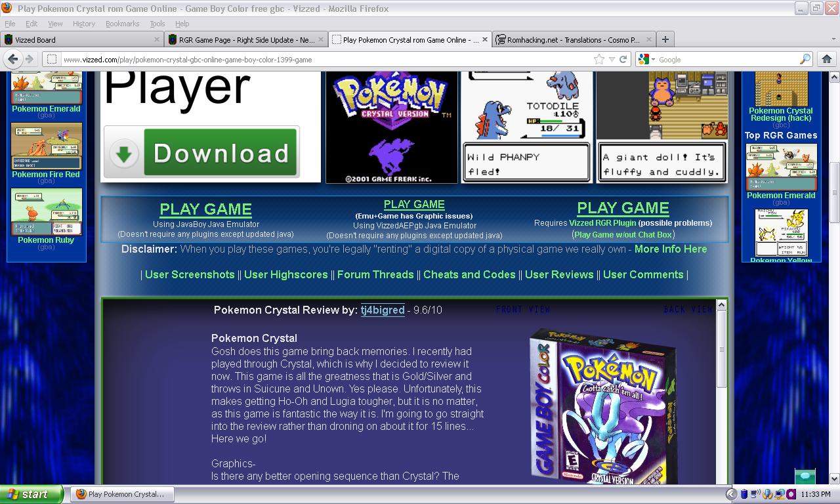840x504 pixels.
Task: Click PLAY GAME for JavaBoy emulator
Action: pyautogui.click(x=205, y=209)
